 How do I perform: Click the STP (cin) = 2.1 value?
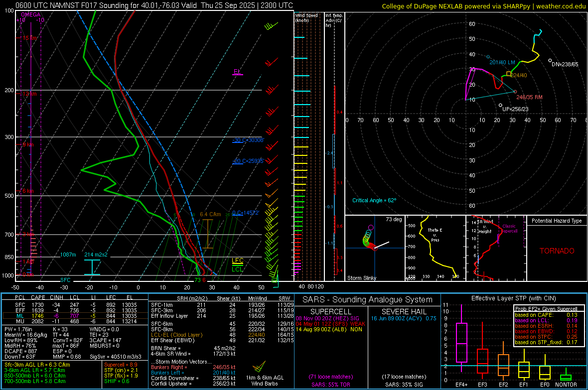[x=121, y=370]
